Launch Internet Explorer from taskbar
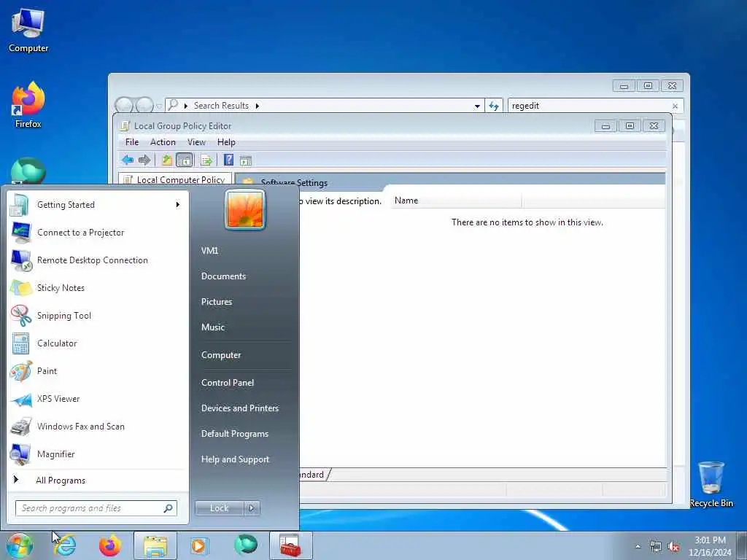The width and height of the screenshot is (747, 560). 65,545
